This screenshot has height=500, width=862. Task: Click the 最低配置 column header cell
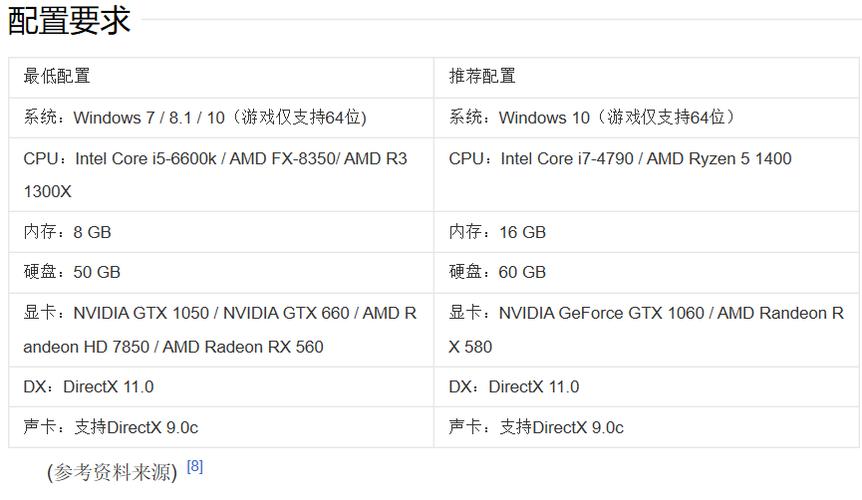point(57,76)
